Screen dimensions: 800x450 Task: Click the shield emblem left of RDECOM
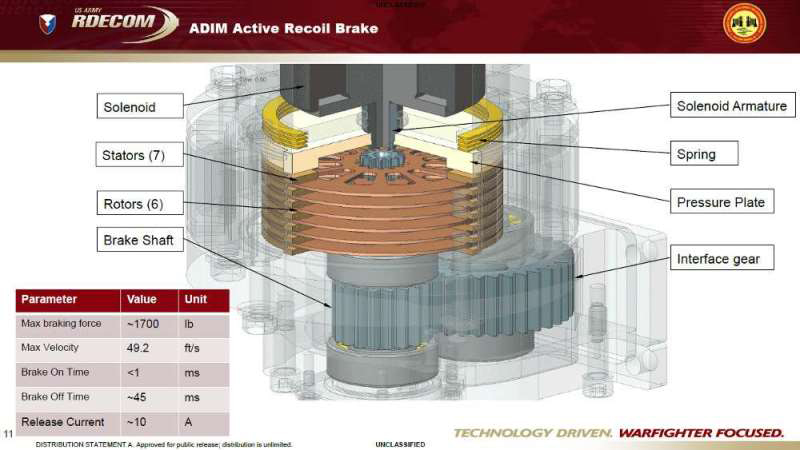[47, 24]
